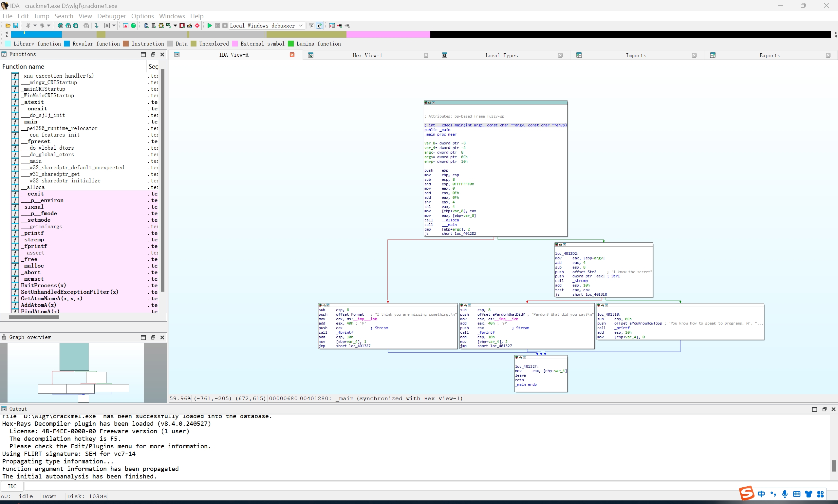The width and height of the screenshot is (838, 504).
Task: Open the Jump menu
Action: coord(41,16)
